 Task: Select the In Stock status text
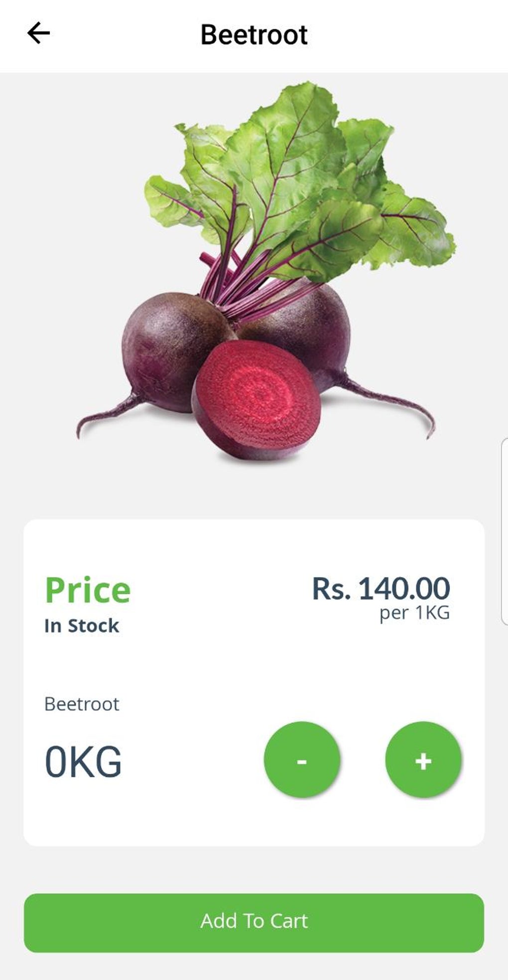coord(82,626)
